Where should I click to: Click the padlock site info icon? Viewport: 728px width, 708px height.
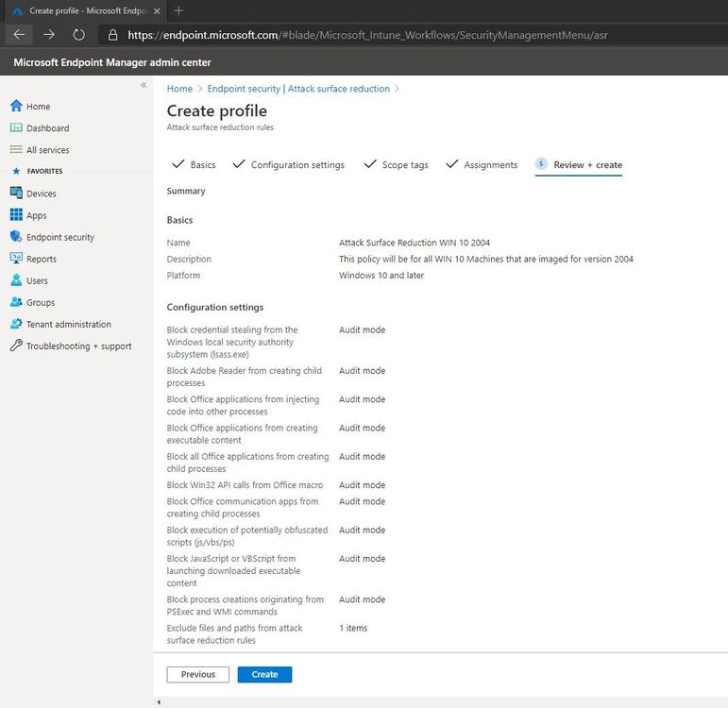tap(112, 35)
